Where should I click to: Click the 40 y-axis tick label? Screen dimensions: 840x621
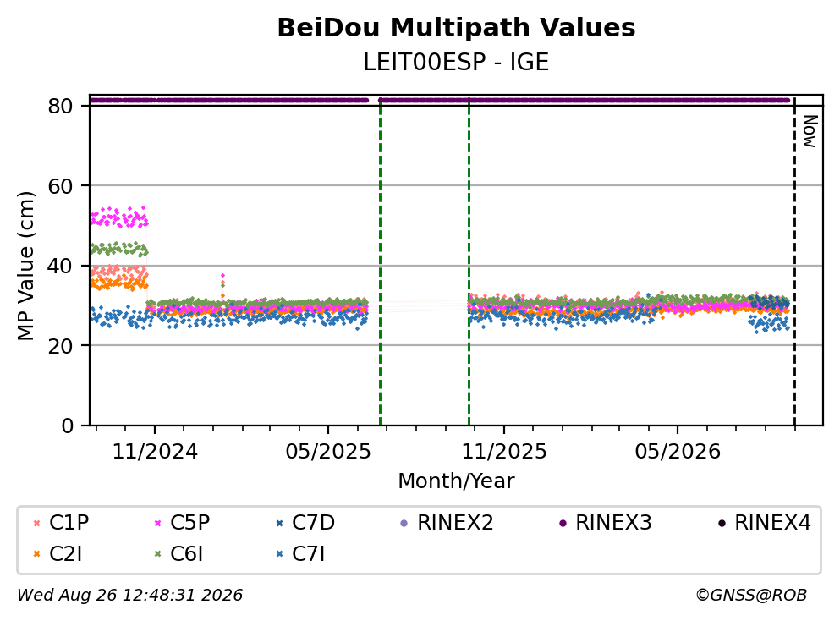click(60, 266)
